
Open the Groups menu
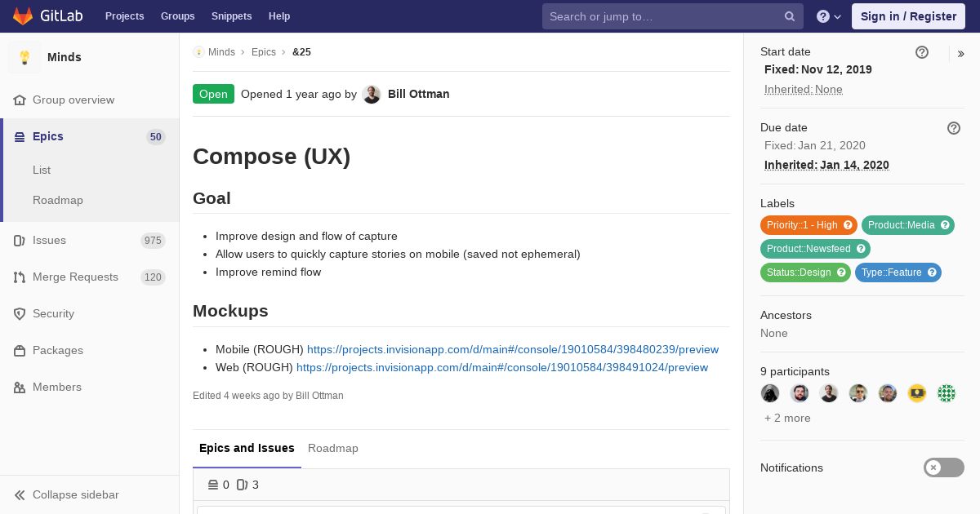tap(178, 16)
